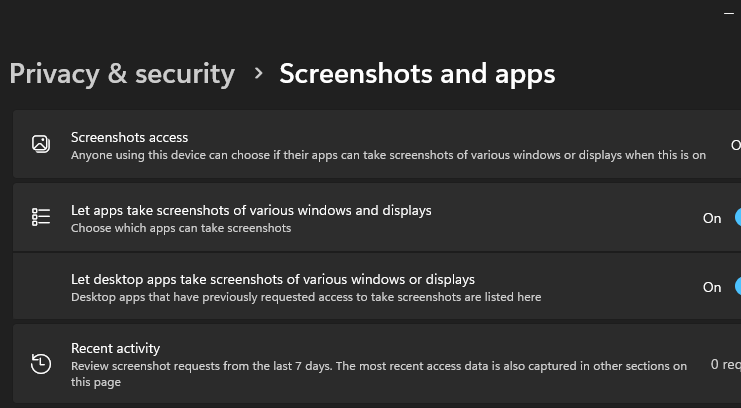This screenshot has height=408, width=741.
Task: Click the "Let desktop apps take screenshots" title
Action: tap(272, 279)
